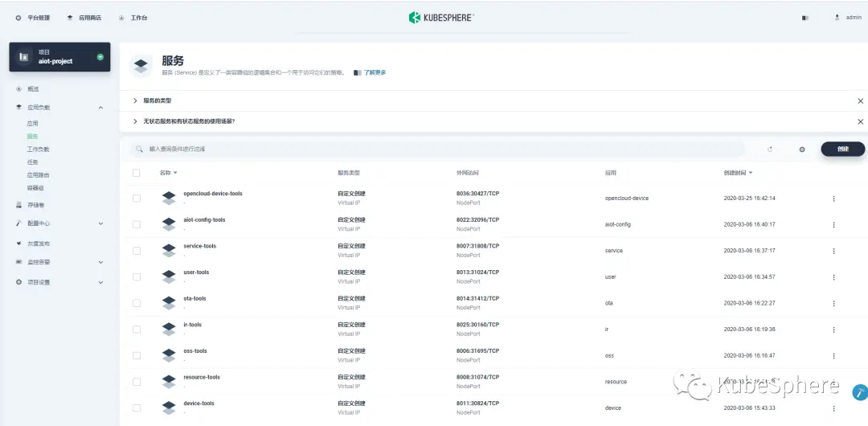Expand the 项目设置 sidebar group

tap(100, 282)
